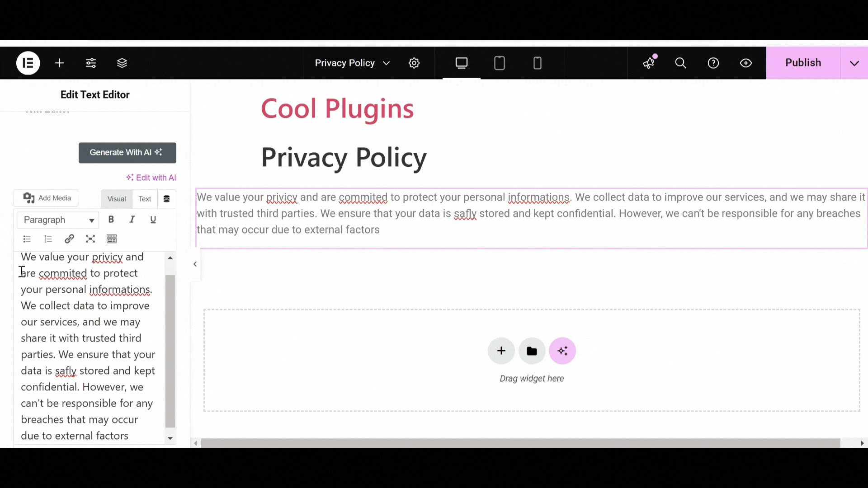Switch to desktop responsive view
This screenshot has width=868, height=488.
tap(462, 63)
